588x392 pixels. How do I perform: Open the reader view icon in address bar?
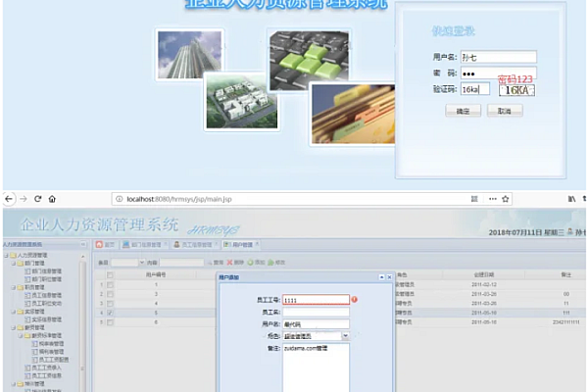pos(474,199)
